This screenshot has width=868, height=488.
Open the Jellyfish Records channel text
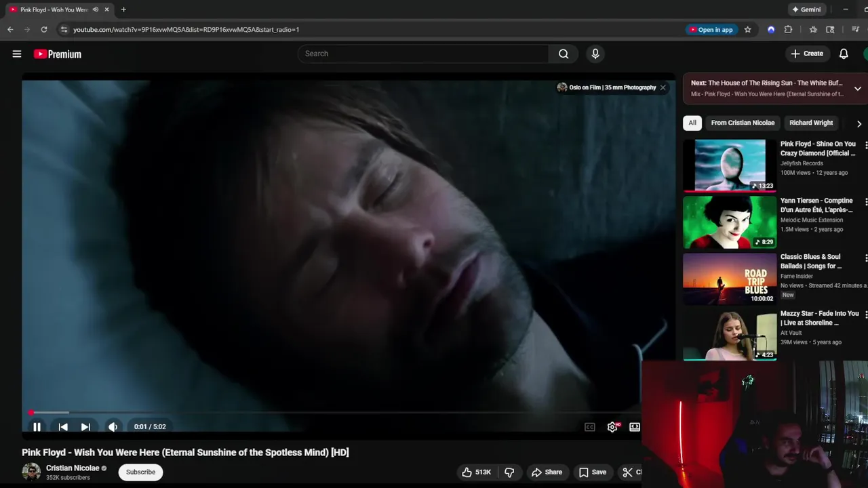[802, 163]
